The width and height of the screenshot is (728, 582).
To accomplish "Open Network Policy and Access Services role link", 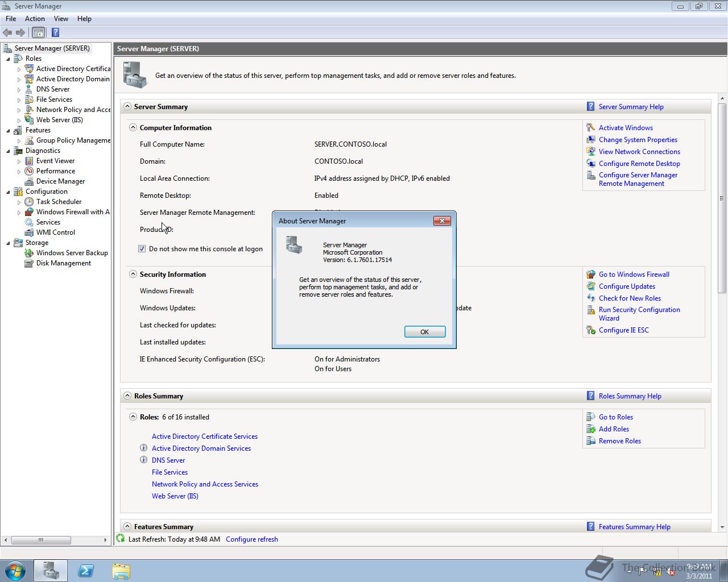I will tap(205, 484).
